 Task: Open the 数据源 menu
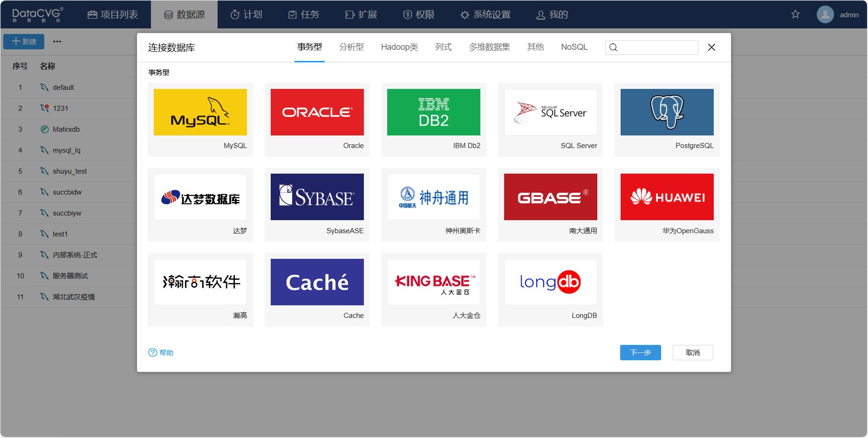(184, 14)
